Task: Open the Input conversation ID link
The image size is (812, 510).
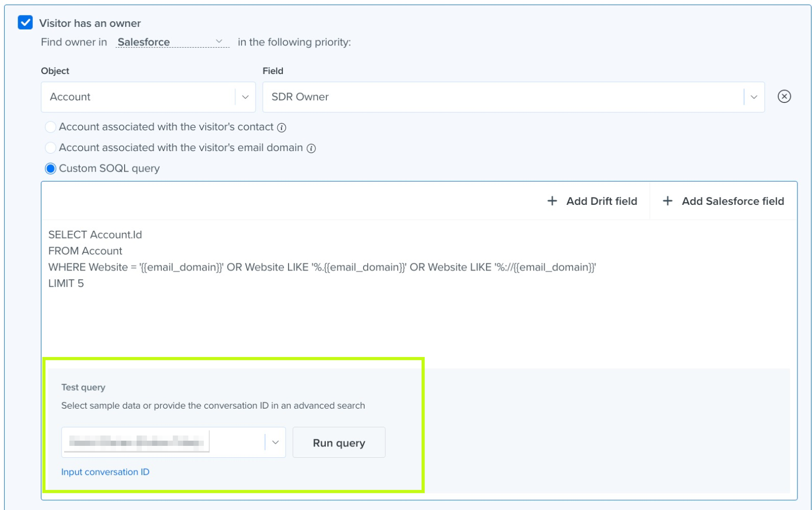Action: (x=105, y=472)
